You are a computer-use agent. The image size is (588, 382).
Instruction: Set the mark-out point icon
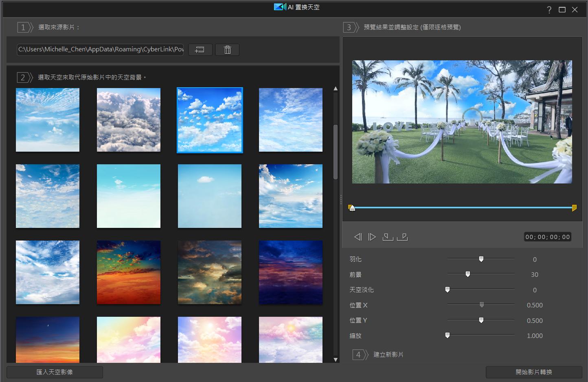click(402, 237)
